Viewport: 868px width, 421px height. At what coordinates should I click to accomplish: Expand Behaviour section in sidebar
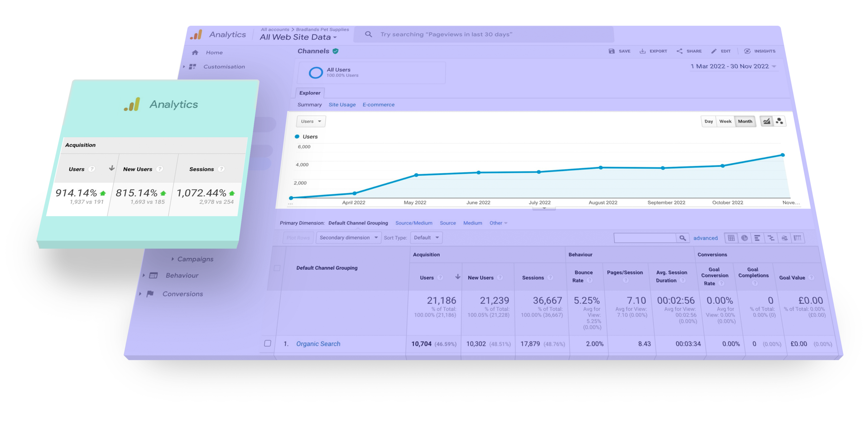point(143,275)
